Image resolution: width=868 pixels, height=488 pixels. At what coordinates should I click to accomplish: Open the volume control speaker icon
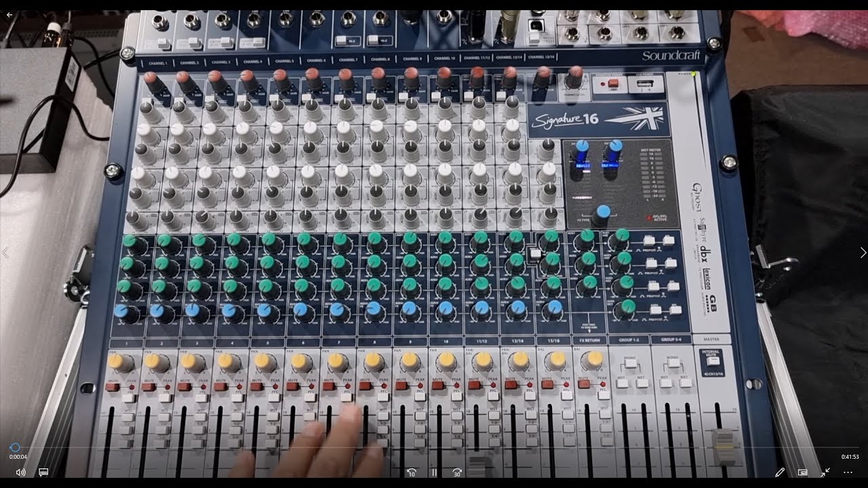click(x=20, y=472)
